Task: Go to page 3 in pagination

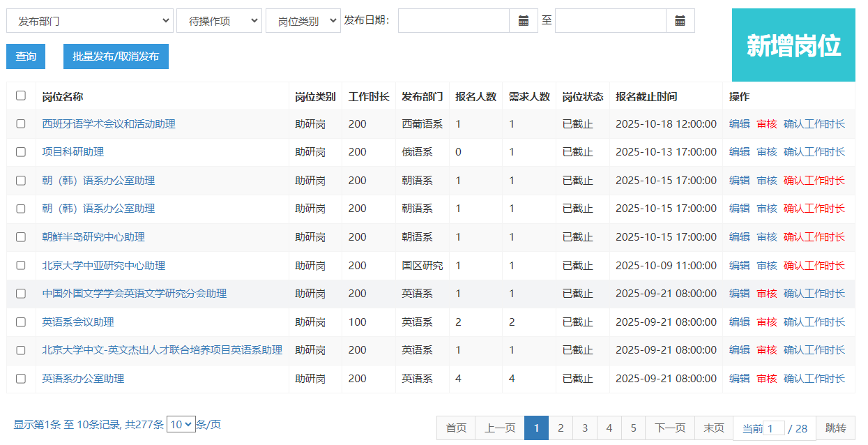Action: click(x=585, y=428)
